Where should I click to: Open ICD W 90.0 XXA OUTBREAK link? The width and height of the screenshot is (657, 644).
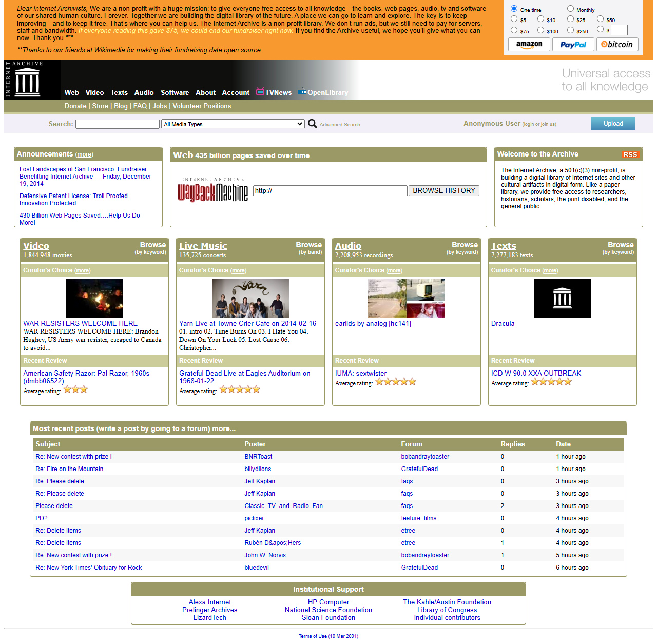pos(536,373)
